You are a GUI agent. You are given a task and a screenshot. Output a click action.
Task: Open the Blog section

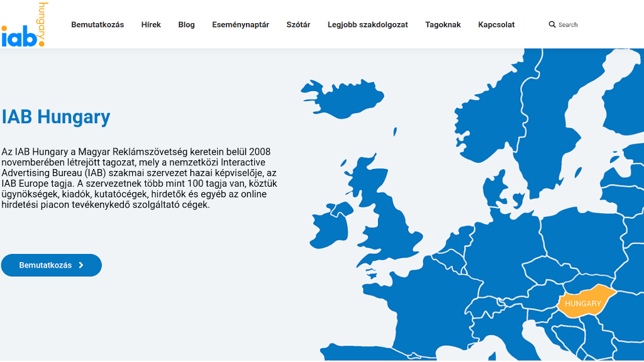tap(186, 25)
